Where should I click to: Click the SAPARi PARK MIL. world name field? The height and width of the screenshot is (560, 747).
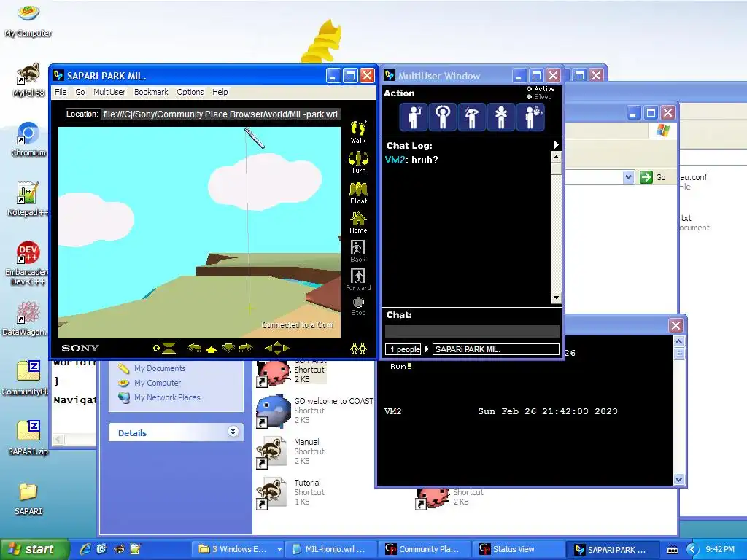point(496,349)
